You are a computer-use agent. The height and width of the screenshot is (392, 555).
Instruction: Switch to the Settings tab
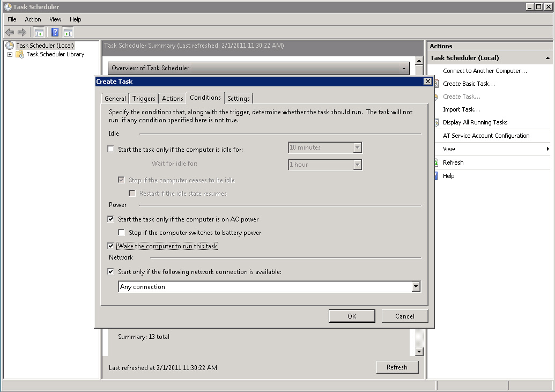(239, 99)
